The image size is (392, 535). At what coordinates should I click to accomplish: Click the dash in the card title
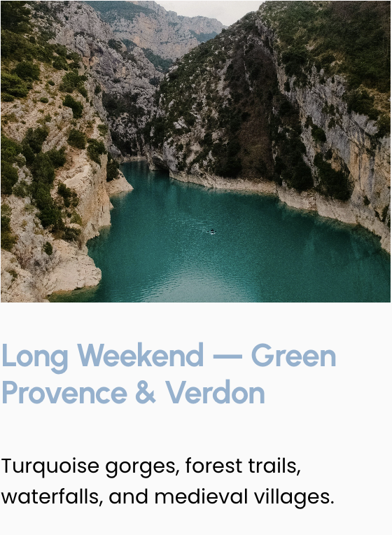point(227,356)
